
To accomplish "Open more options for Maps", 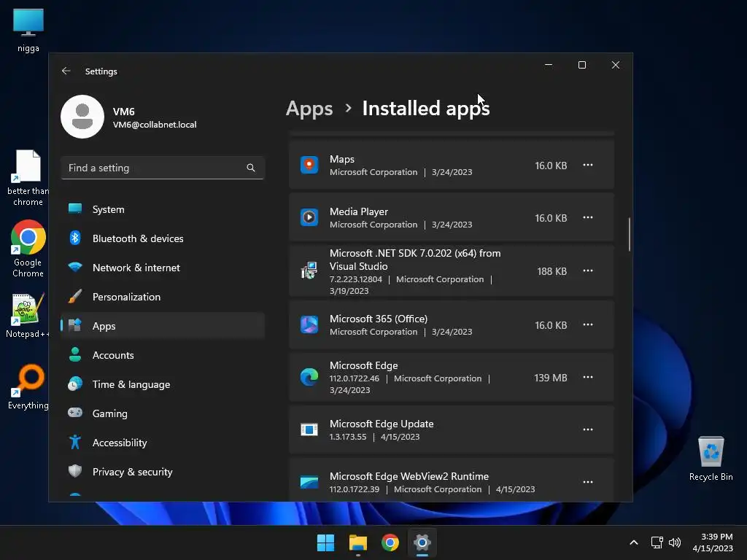I will point(588,166).
